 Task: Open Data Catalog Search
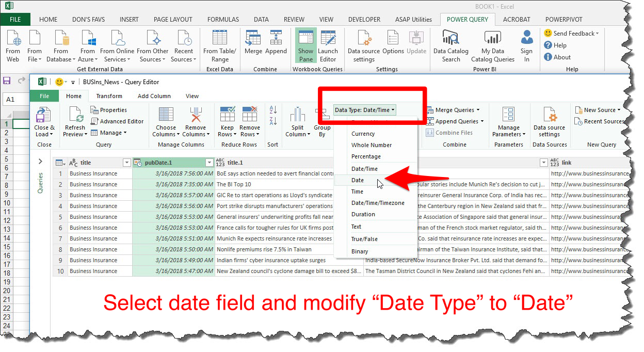[450, 44]
